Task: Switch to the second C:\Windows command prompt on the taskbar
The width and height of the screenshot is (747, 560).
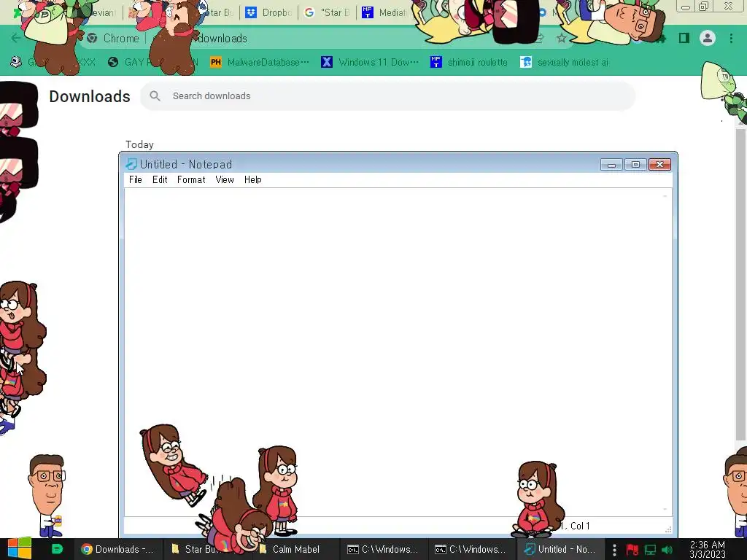Action: point(471,549)
